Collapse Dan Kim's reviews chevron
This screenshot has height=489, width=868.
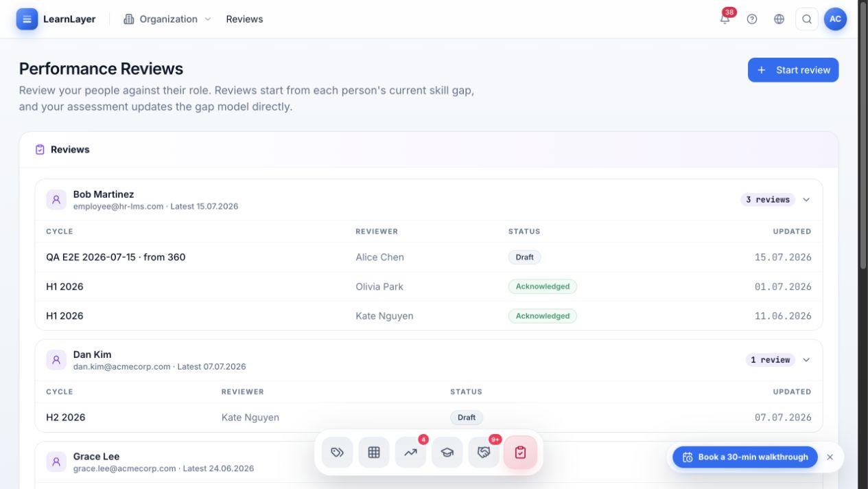click(x=806, y=360)
